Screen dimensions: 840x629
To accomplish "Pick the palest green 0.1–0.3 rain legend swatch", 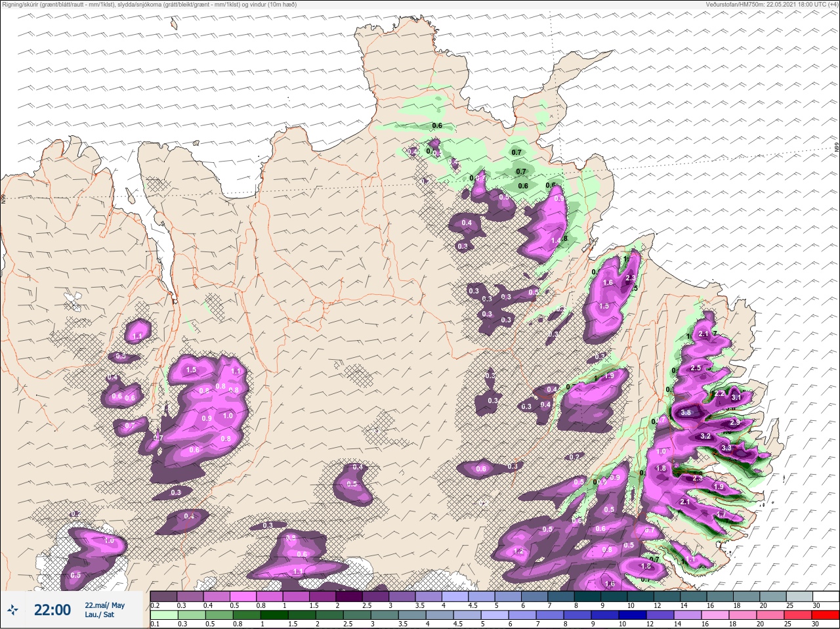I will click(164, 615).
